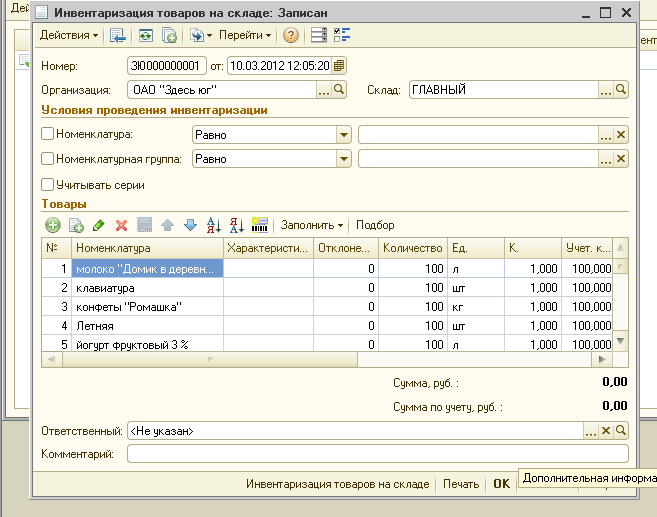This screenshot has width=657, height=517.
Task: Open the Склад magnifier lookup
Action: (x=621, y=90)
